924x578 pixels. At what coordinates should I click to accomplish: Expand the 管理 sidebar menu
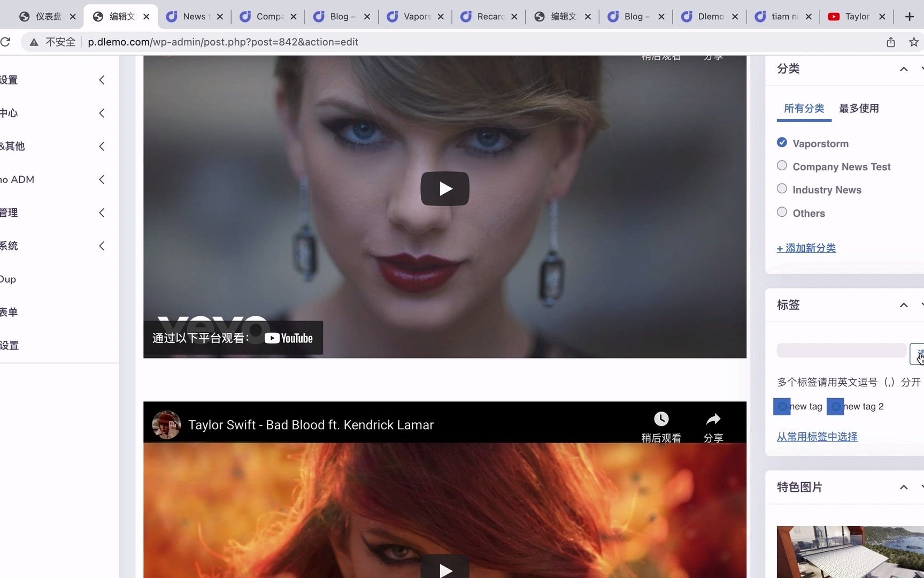[102, 212]
